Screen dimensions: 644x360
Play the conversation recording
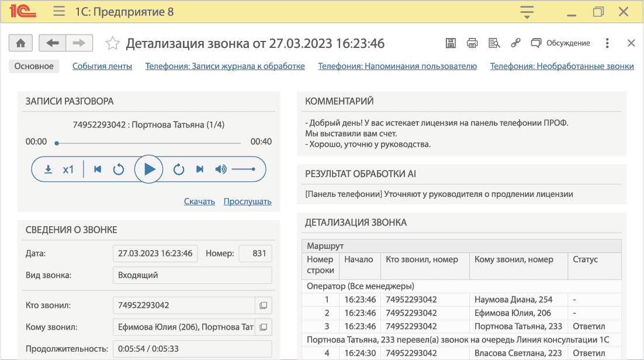click(x=149, y=169)
